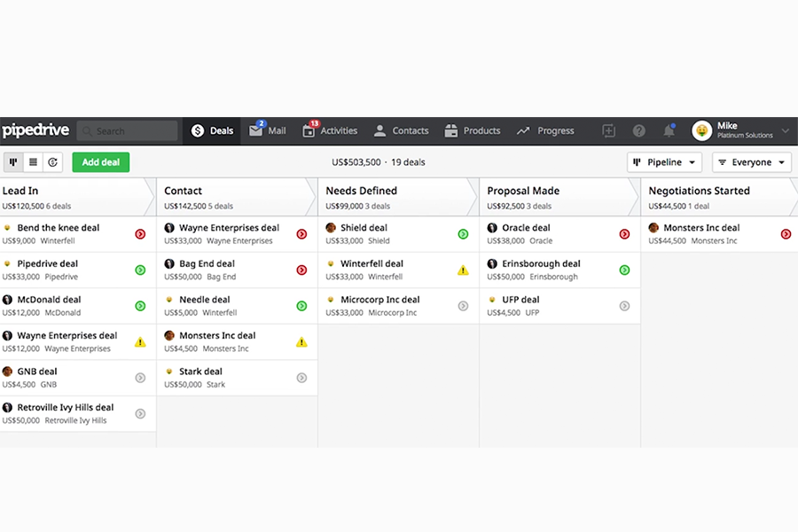Open the help question mark icon
Screen dimensions: 798x532
point(638,131)
